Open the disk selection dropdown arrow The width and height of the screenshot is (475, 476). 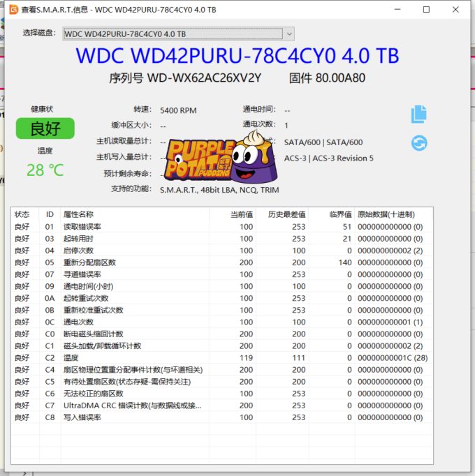(289, 34)
